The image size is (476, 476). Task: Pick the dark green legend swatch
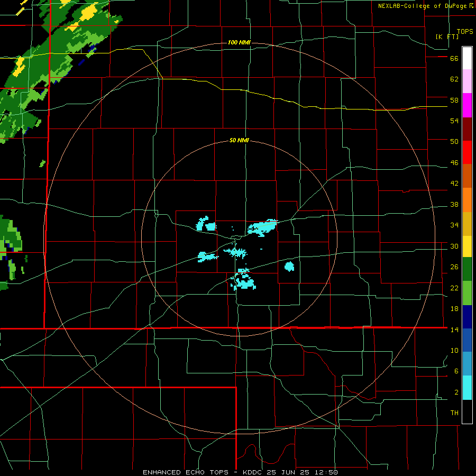tap(467, 269)
